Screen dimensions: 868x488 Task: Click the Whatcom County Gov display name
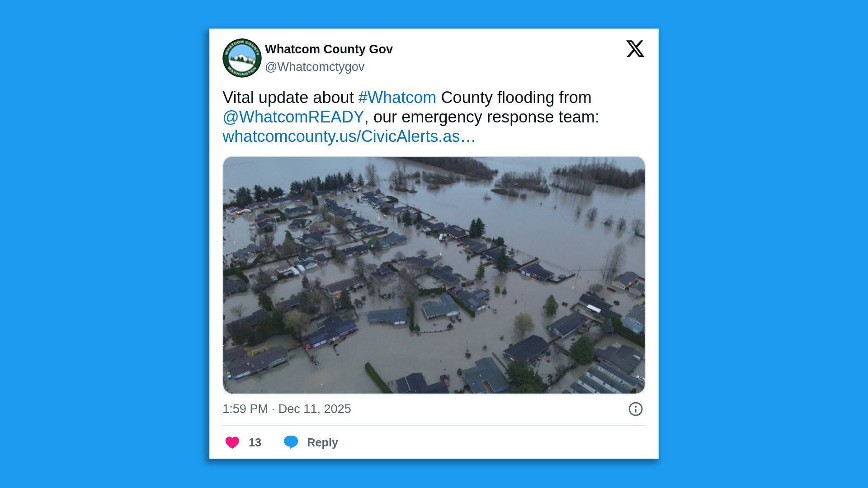[x=329, y=49]
